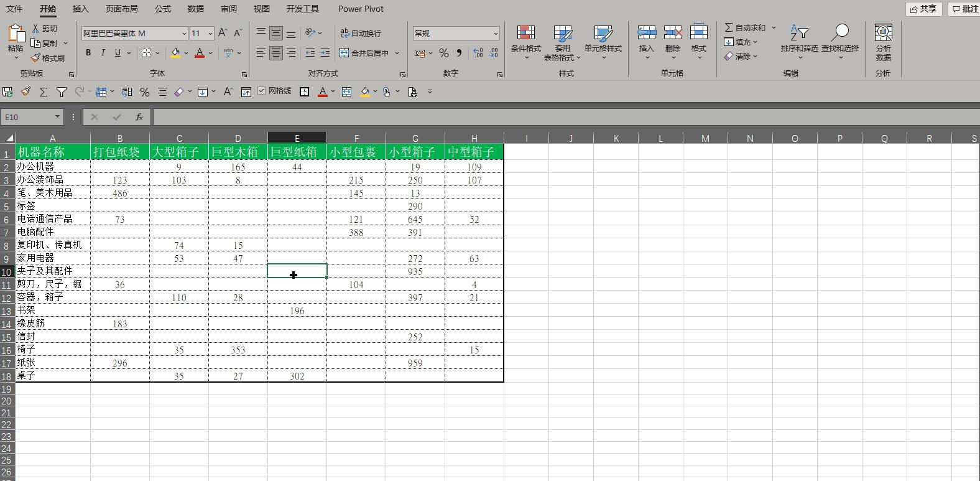This screenshot has width=980, height=481.
Task: Toggle align left in the ribbon
Action: tap(261, 53)
